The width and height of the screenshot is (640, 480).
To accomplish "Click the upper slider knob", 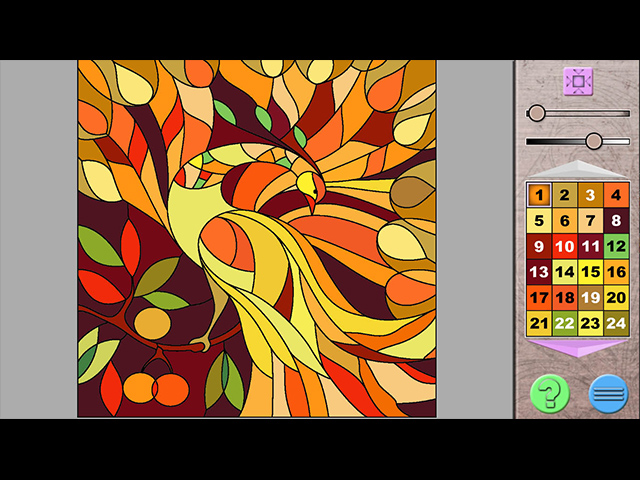I will tap(537, 113).
